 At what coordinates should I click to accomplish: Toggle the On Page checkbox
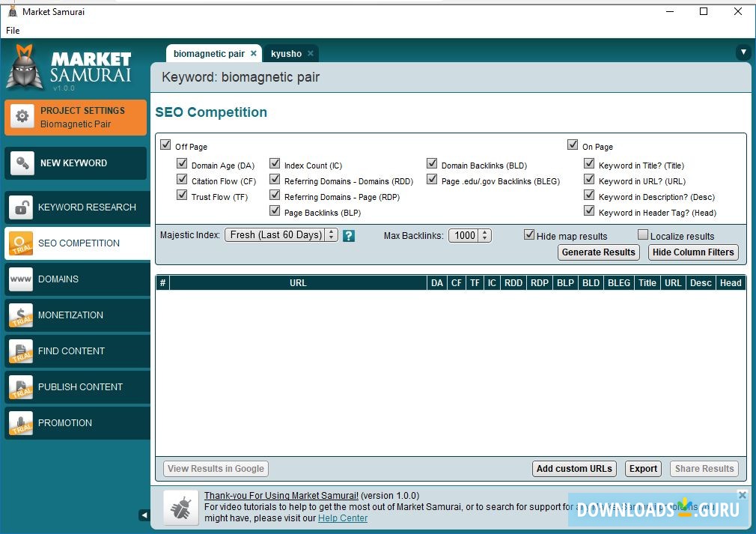coord(573,145)
